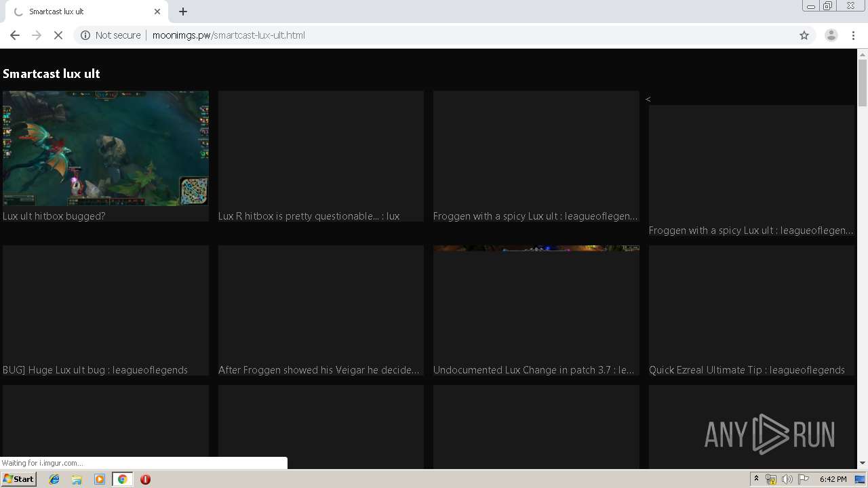This screenshot has width=868, height=488.
Task: View site information Not secure icon
Action: 85,35
